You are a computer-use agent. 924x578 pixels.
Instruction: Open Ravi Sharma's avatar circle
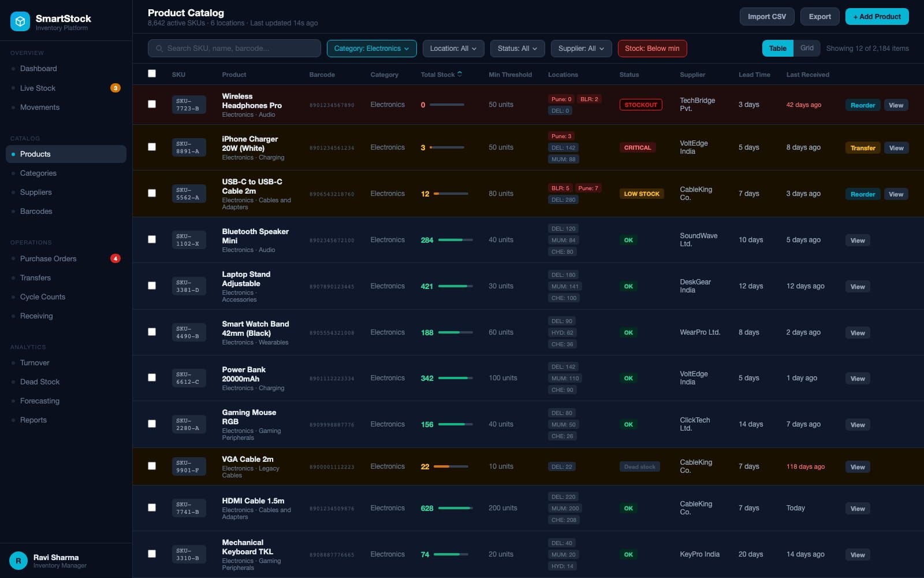pos(18,561)
